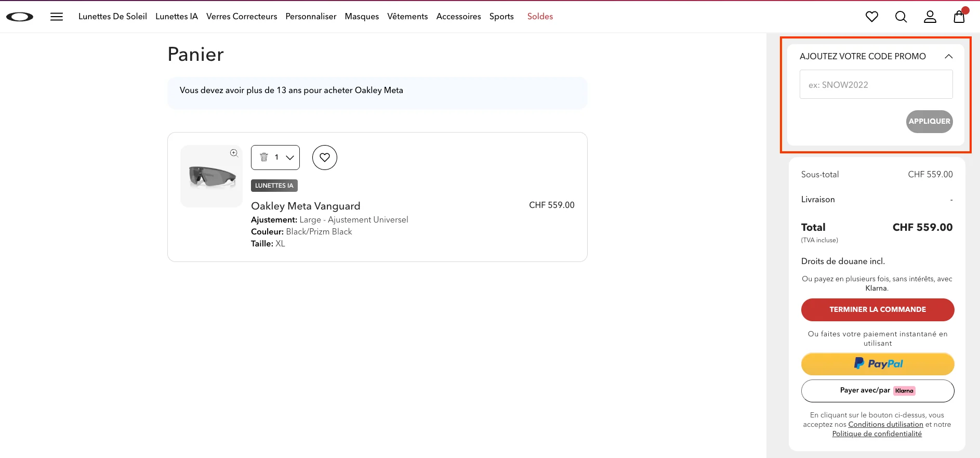Open Conditions dutilisation link
This screenshot has height=458, width=980.
click(x=885, y=425)
